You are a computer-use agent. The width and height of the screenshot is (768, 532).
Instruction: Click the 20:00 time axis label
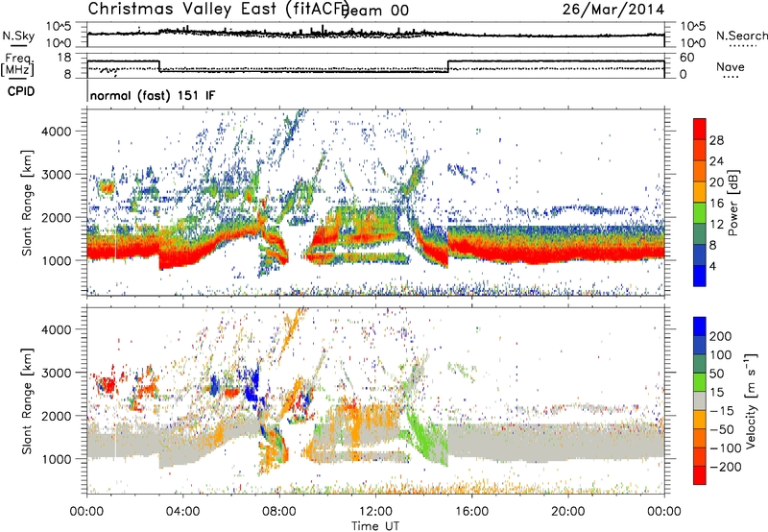pos(568,512)
